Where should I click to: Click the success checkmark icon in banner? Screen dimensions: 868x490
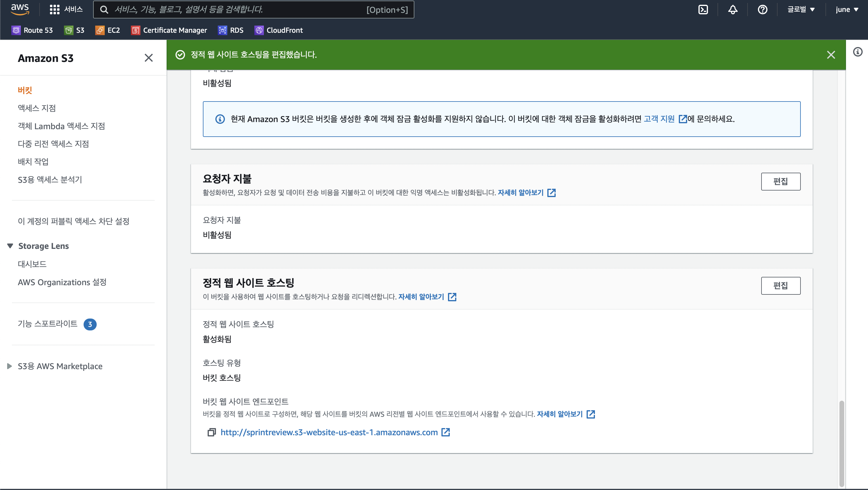(180, 55)
